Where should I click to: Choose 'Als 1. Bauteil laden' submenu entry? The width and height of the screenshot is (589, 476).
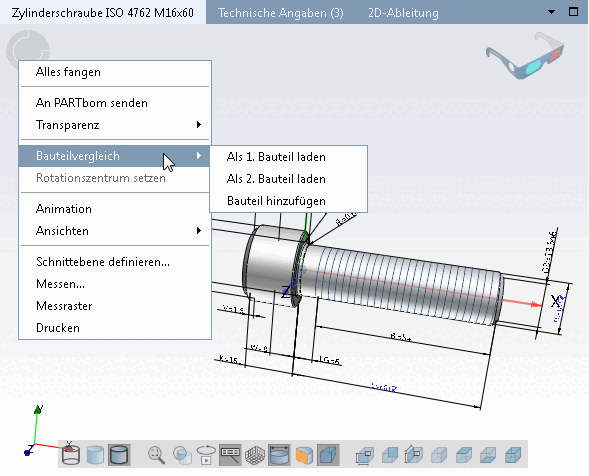pyautogui.click(x=276, y=157)
